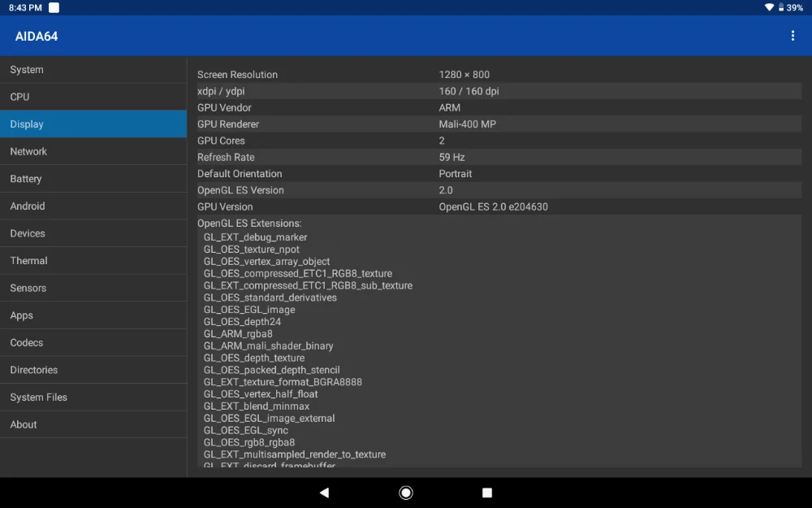Tap the GL_OES_depth24 extension line
Image resolution: width=812 pixels, height=508 pixels.
click(x=242, y=322)
